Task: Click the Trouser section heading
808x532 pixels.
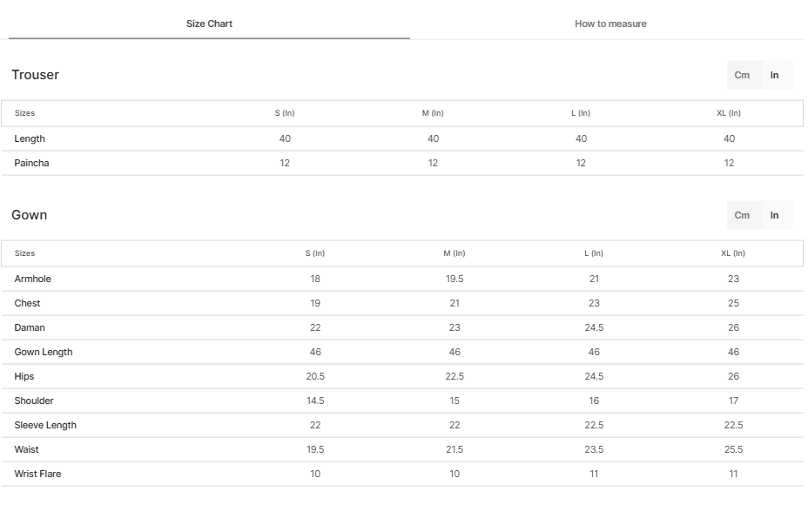Action: click(36, 75)
